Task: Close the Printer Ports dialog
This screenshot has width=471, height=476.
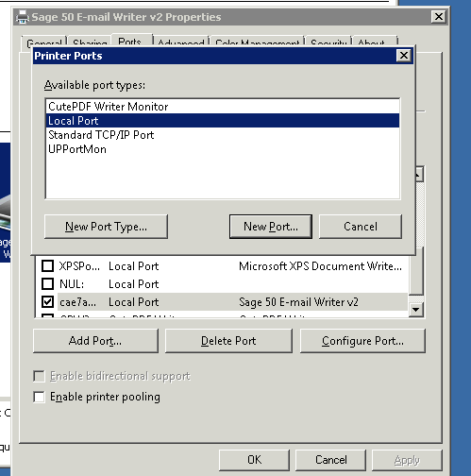Action: [404, 56]
